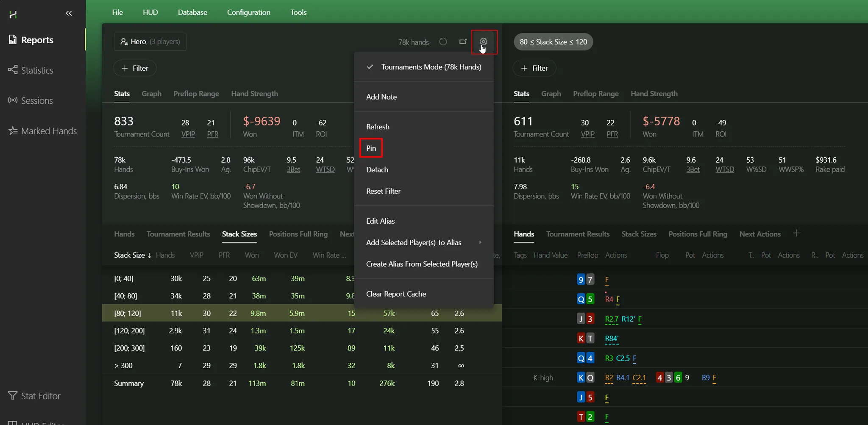Select the [120; 200] stack size row

[x=129, y=331]
